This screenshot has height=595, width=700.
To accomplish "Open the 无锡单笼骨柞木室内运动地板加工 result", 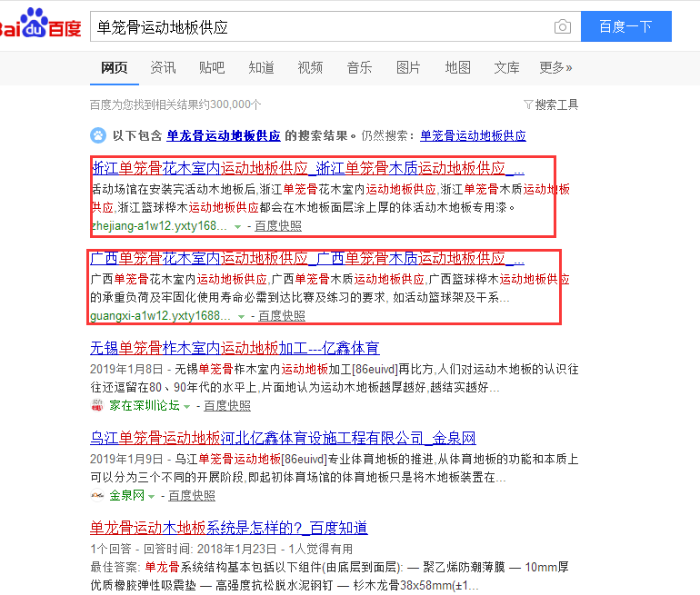I will tap(235, 348).
